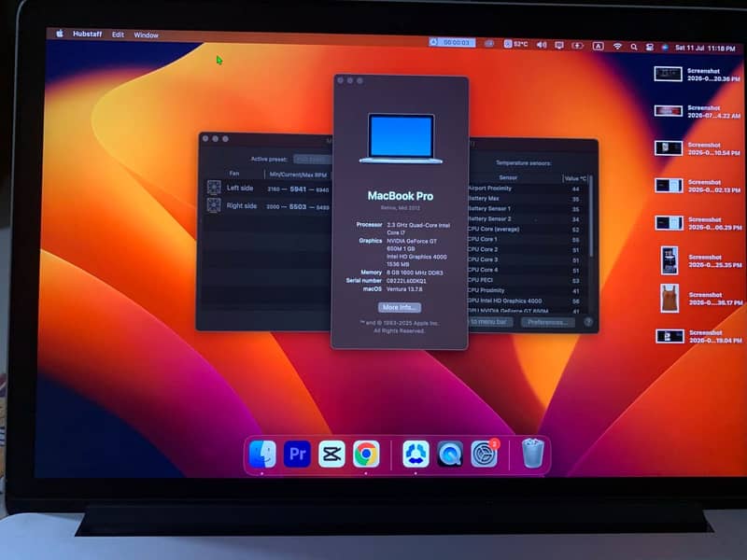747x560 pixels.
Task: Open screen mirroring menu bar icon
Action: [x=559, y=45]
